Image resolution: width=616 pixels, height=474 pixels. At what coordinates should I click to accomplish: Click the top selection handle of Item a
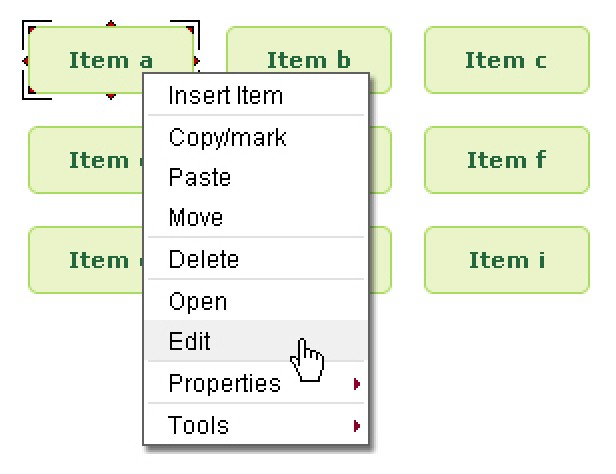111,24
